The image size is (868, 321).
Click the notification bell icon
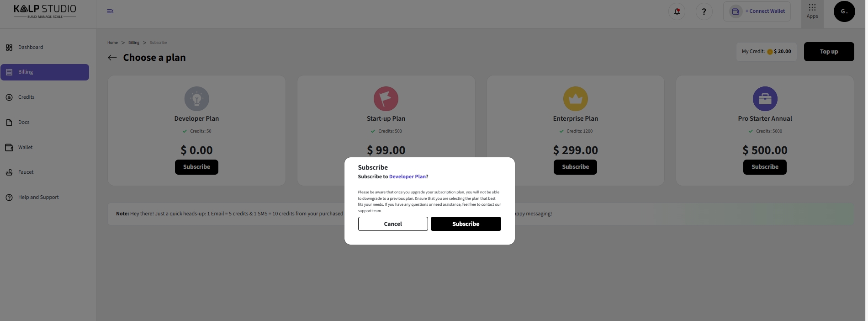click(677, 11)
